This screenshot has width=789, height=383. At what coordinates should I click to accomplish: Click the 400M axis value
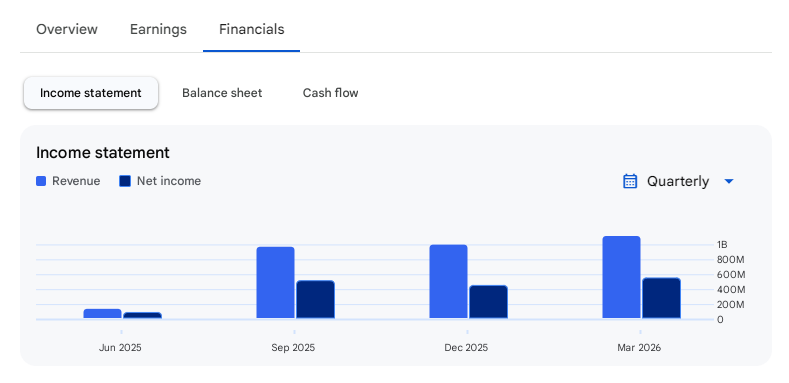tap(730, 290)
